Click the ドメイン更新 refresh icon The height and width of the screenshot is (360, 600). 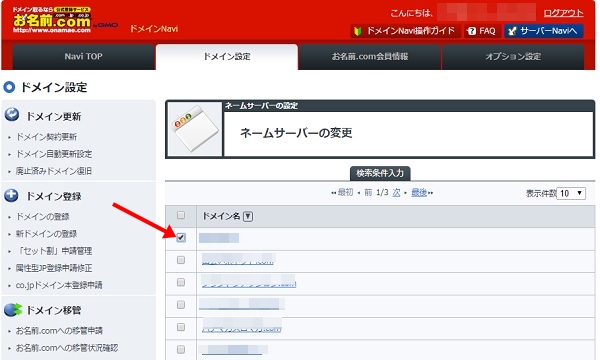pos(12,115)
